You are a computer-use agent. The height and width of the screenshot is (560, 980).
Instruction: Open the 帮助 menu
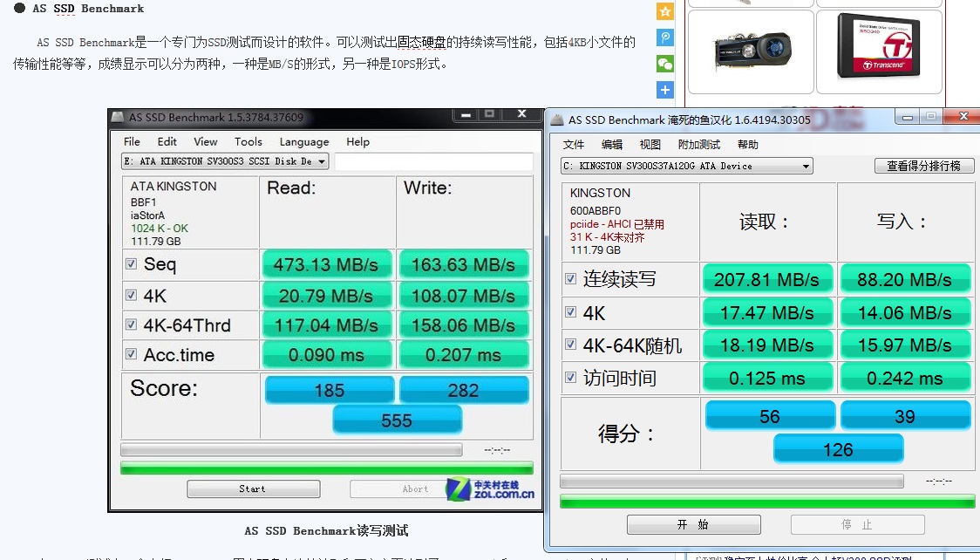[x=748, y=145]
